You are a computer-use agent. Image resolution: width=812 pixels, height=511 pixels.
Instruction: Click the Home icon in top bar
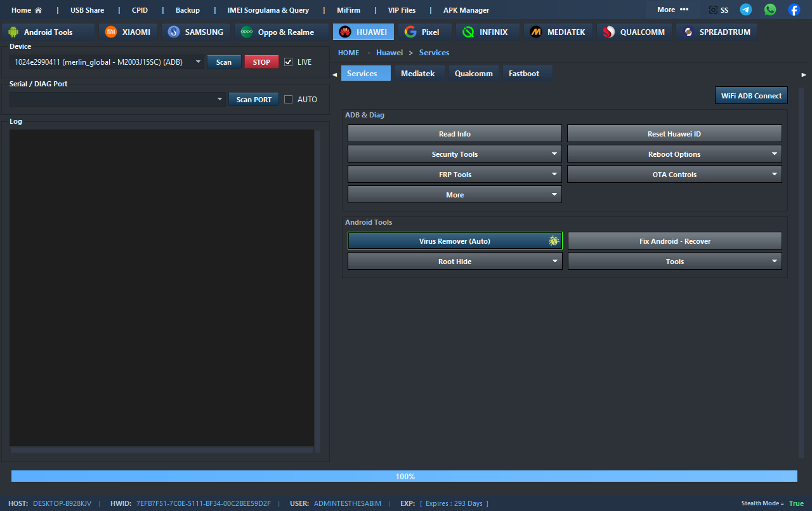click(x=38, y=10)
